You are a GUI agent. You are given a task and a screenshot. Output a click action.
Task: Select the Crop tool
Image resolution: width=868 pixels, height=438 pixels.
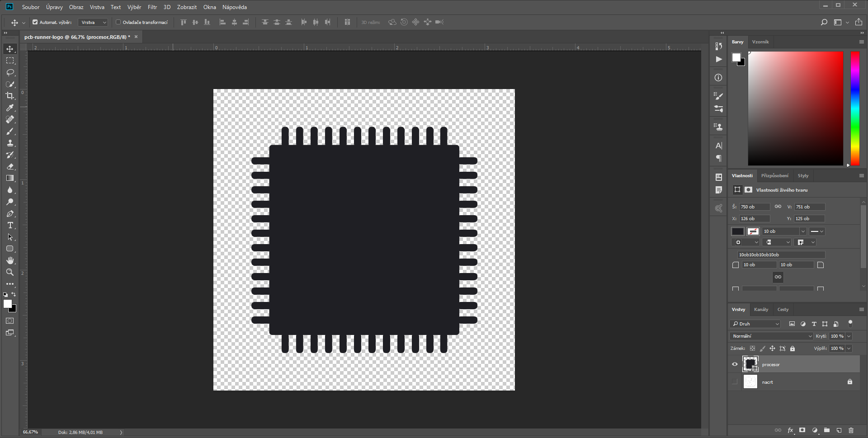pyautogui.click(x=10, y=96)
